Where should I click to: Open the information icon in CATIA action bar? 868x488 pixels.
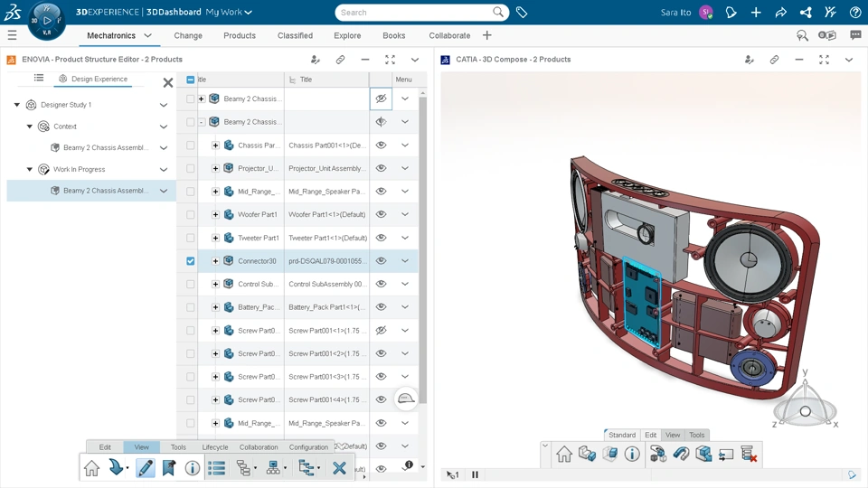click(632, 454)
